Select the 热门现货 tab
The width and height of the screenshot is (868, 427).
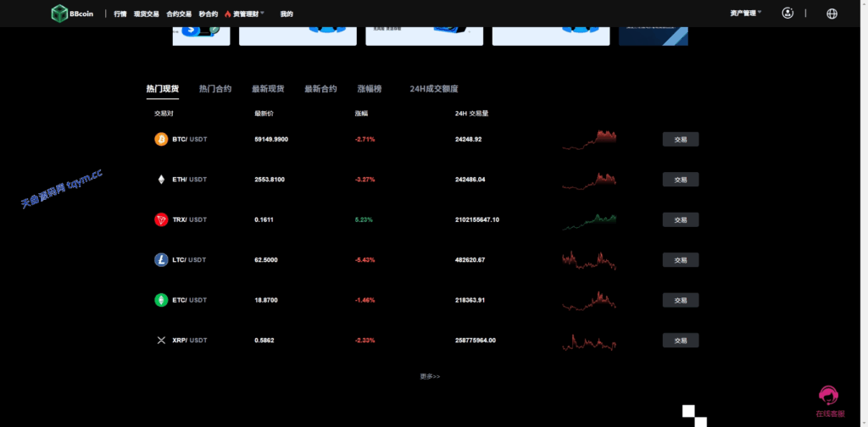163,88
